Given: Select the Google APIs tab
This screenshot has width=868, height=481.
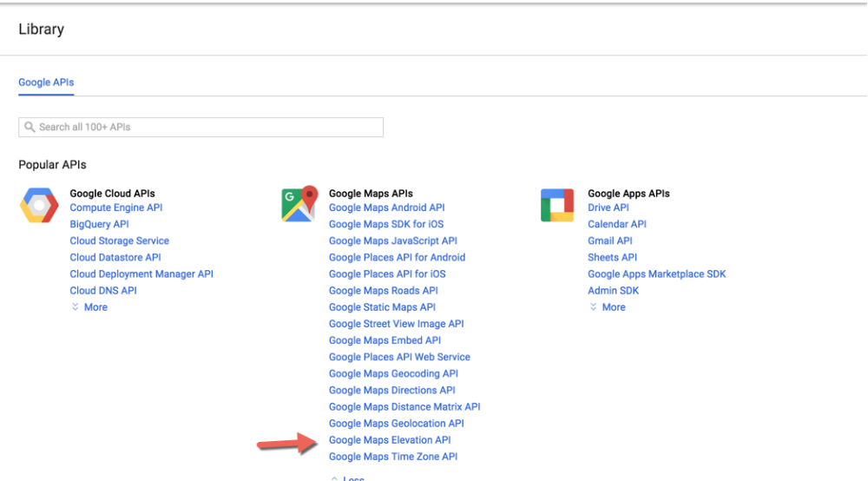Looking at the screenshot, I should [x=46, y=82].
